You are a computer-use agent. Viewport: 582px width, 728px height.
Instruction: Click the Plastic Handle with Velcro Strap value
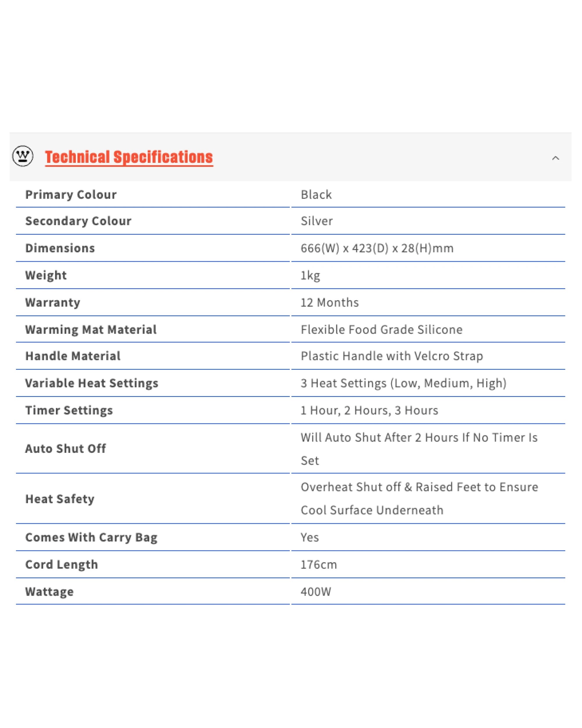click(392, 356)
